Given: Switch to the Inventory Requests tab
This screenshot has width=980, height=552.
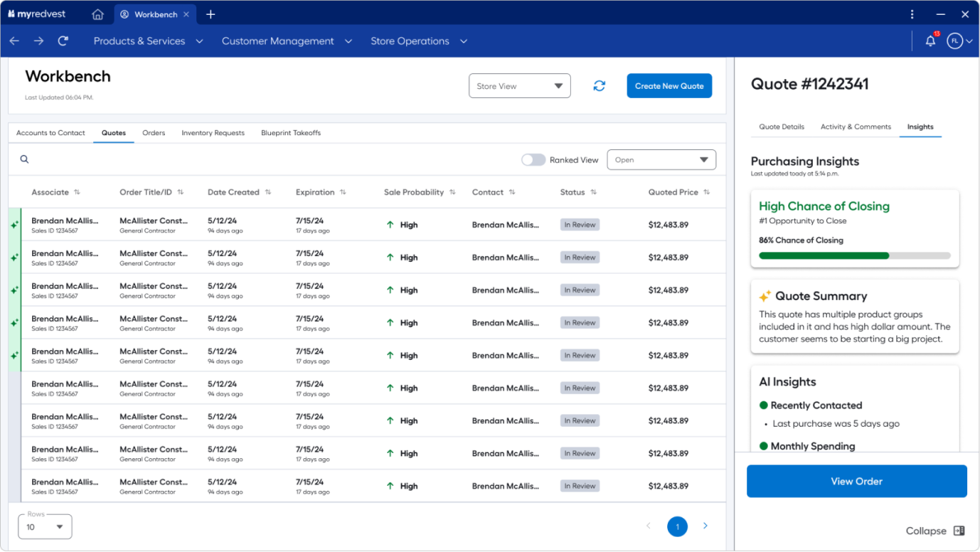Looking at the screenshot, I should 213,133.
